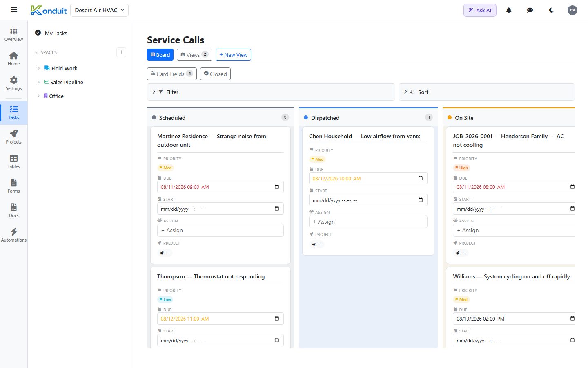Viewport: 588px width, 368px height.
Task: Open Card Fields options
Action: [172, 74]
